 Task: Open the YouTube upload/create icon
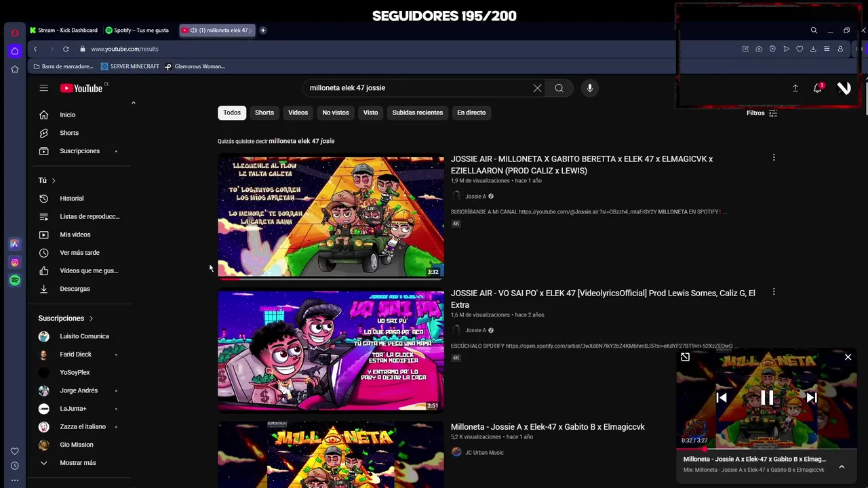point(795,88)
